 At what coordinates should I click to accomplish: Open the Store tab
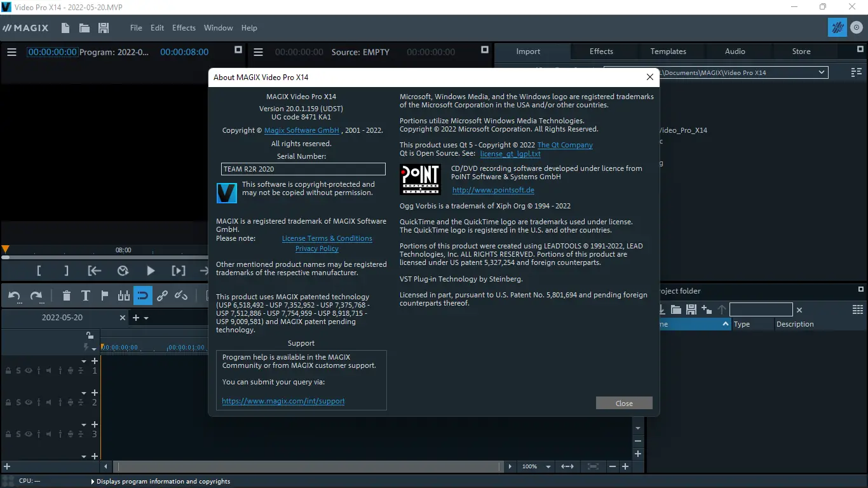801,51
